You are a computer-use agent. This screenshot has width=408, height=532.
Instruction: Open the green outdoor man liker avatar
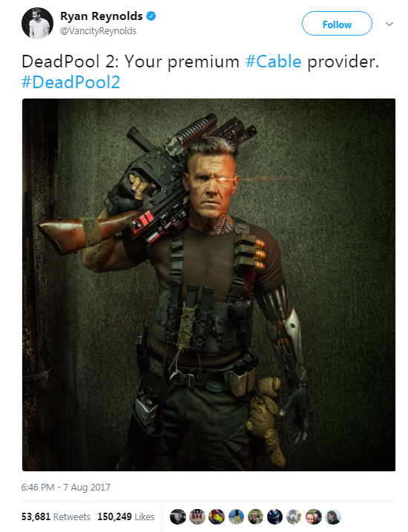(x=255, y=516)
